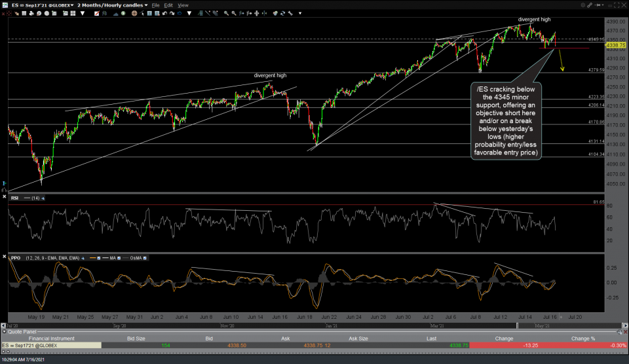The width and height of the screenshot is (629, 364).
Task: Open the Edit menu
Action: pos(168,5)
